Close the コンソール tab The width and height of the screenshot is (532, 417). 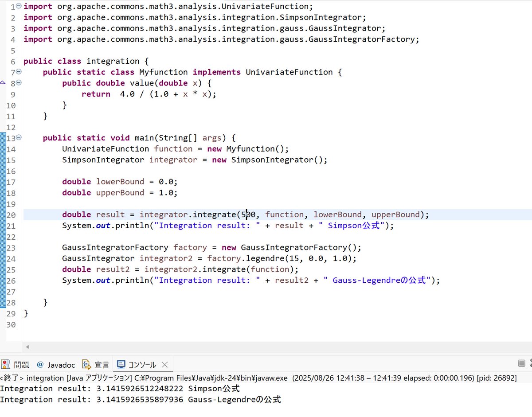(165, 365)
